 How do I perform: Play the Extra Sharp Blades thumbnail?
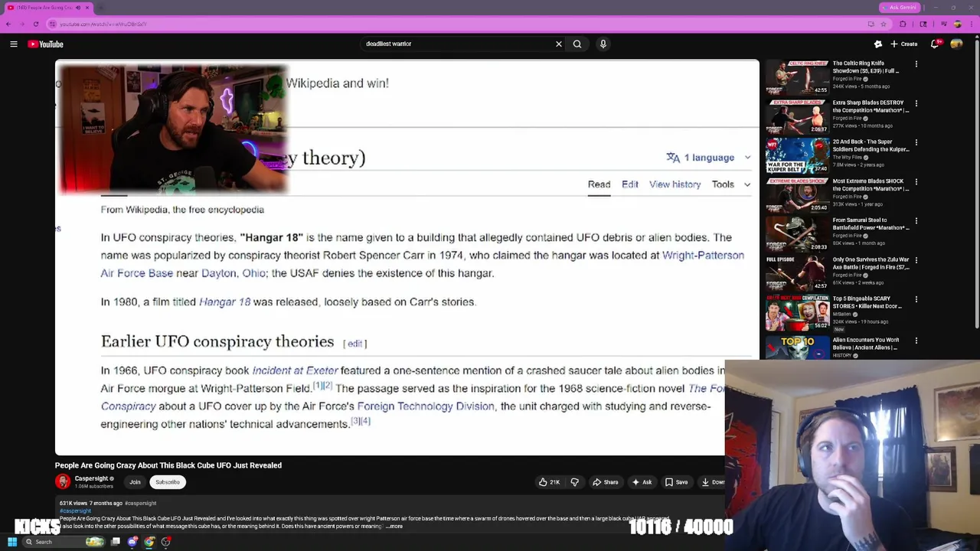pos(797,116)
